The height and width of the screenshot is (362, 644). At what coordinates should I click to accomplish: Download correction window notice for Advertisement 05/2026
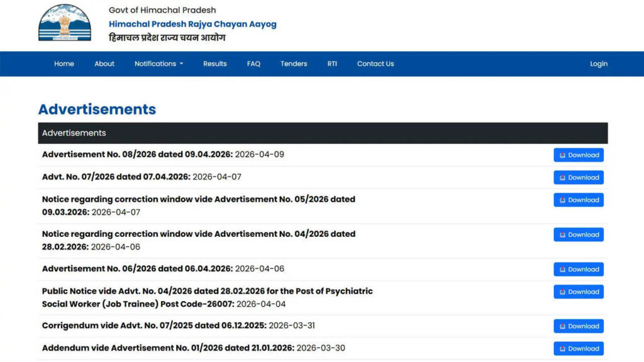pos(578,200)
